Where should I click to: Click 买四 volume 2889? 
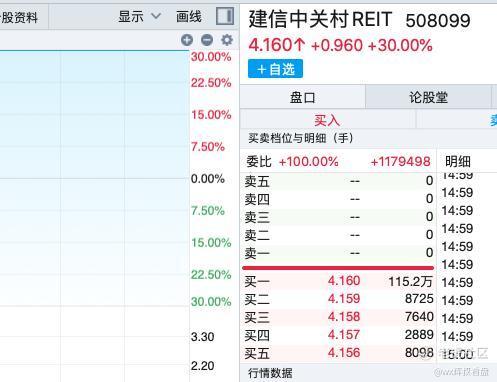tap(419, 335)
